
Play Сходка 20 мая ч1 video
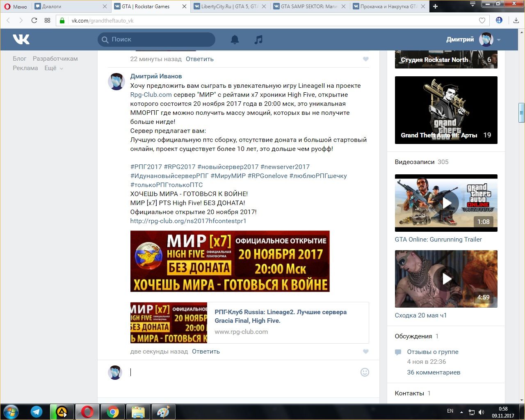[x=446, y=279]
